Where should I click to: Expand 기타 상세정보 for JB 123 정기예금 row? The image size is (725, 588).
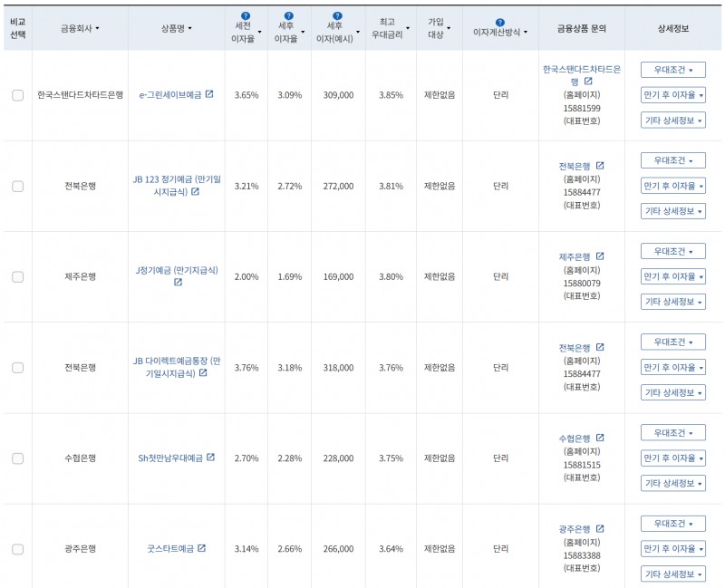[x=672, y=211]
